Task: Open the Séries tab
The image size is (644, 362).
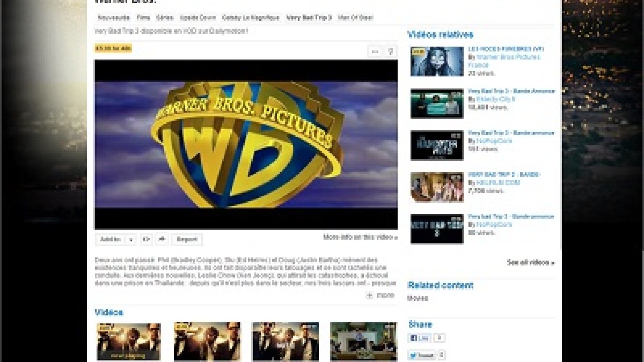Action: (x=165, y=18)
